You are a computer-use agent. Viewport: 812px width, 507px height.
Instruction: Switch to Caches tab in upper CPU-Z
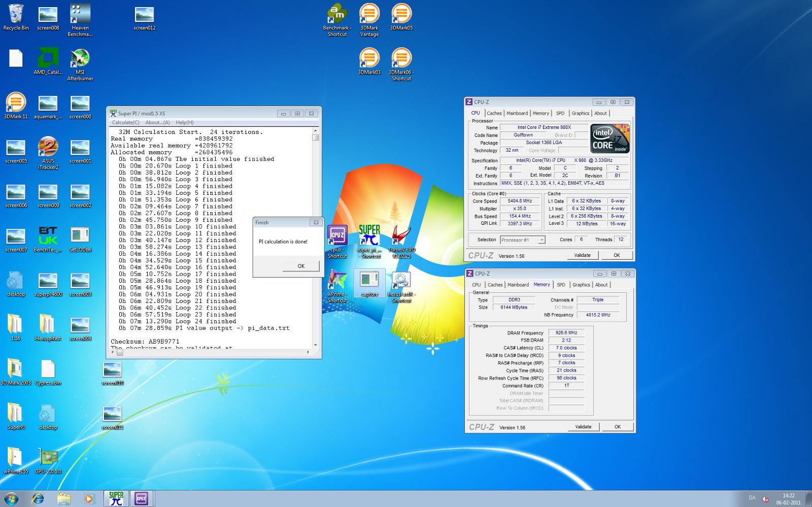pos(494,113)
